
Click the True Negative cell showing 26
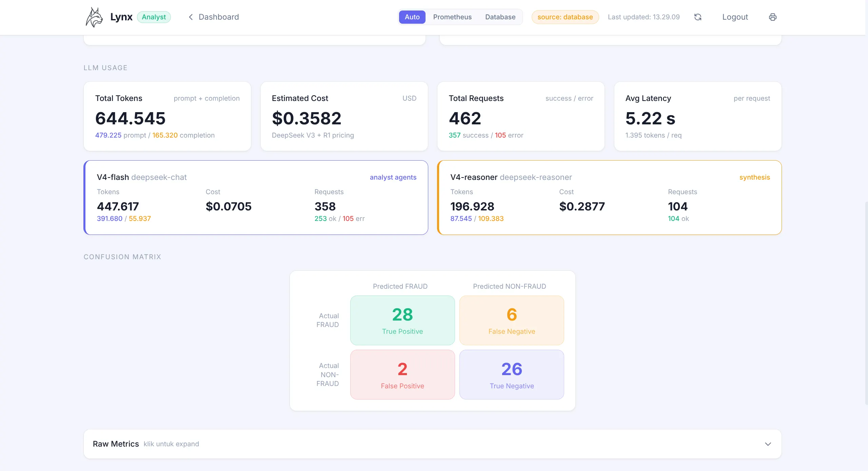click(x=512, y=374)
